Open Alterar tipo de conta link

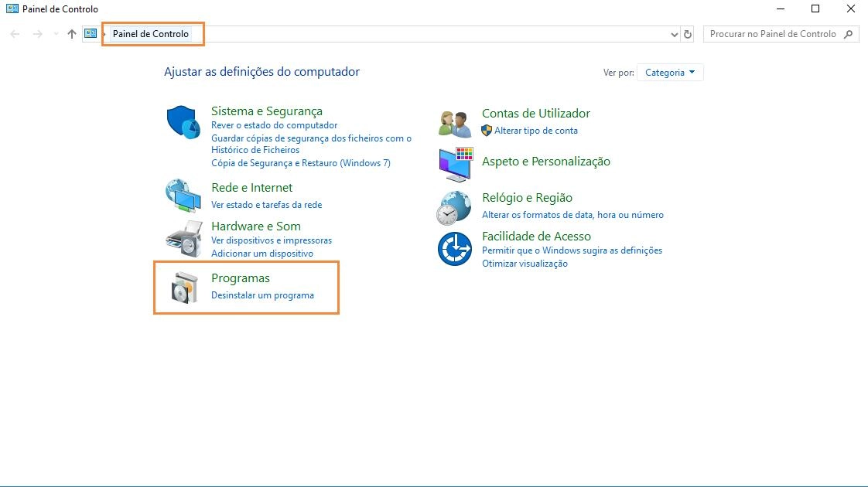tap(535, 131)
